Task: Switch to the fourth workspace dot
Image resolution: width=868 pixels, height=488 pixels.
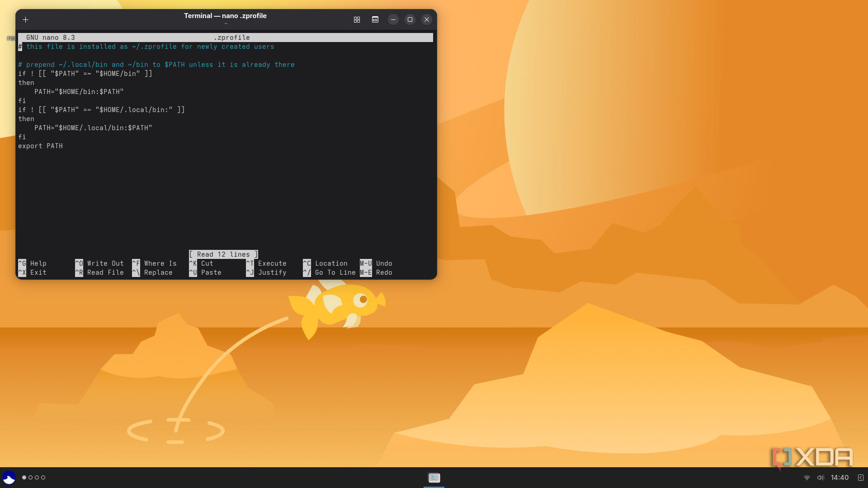Action: pyautogui.click(x=43, y=478)
